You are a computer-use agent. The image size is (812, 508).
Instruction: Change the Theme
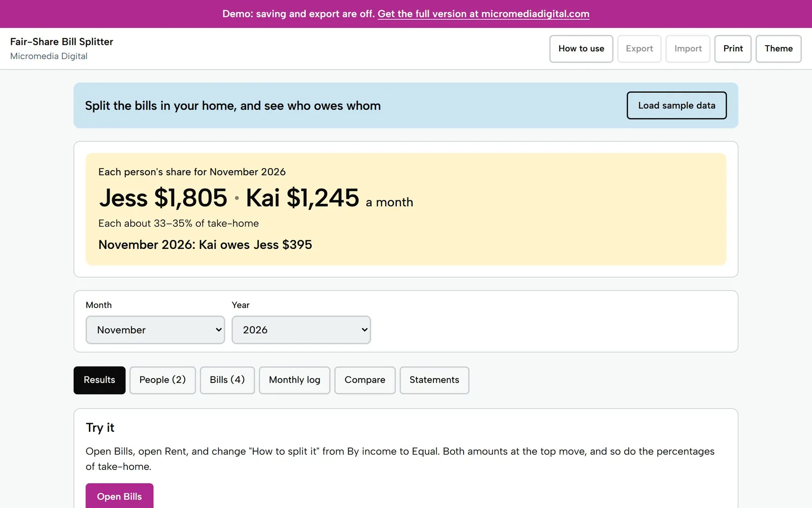pos(779,49)
